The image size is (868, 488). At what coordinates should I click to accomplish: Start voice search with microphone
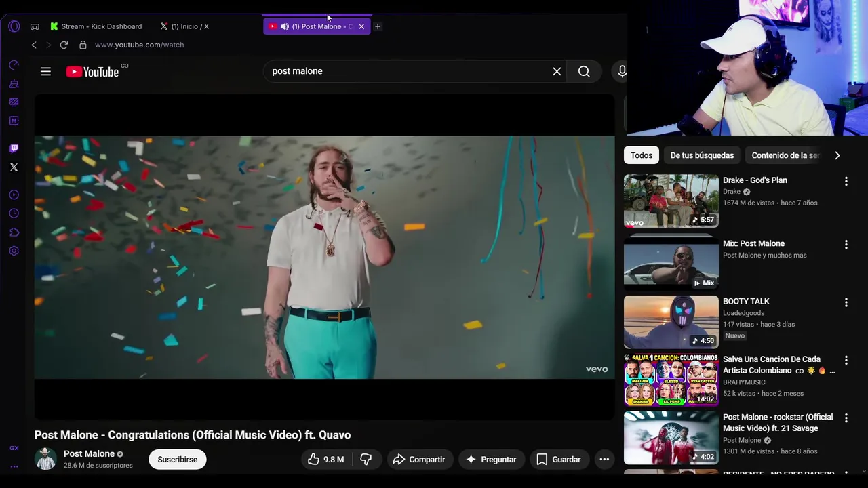click(621, 71)
